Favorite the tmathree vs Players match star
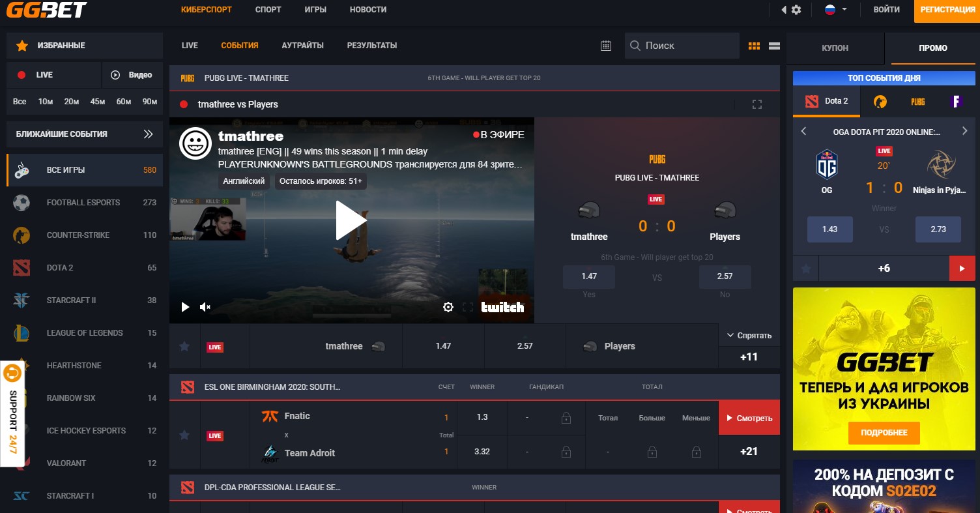Image resolution: width=980 pixels, height=513 pixels. tap(184, 347)
